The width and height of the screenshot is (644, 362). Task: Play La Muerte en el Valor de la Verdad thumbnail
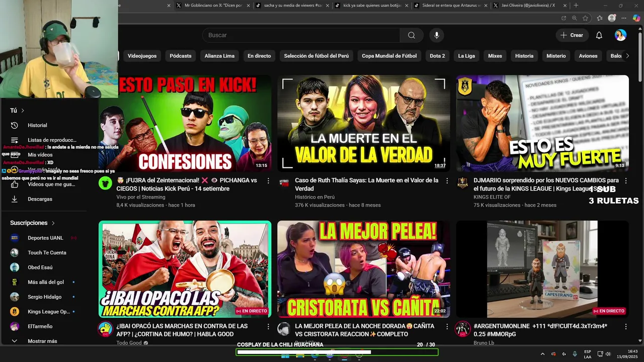(x=363, y=123)
